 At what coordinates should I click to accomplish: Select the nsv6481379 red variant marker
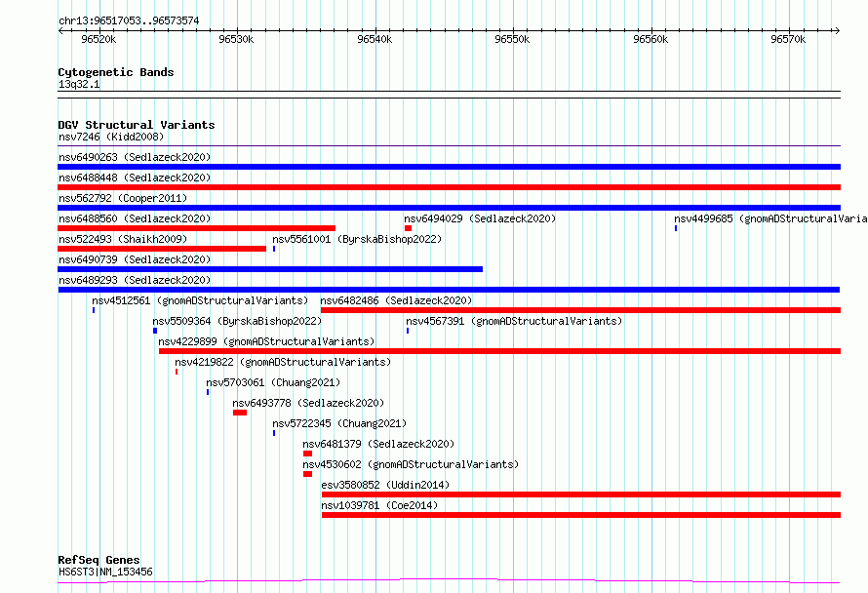click(x=308, y=454)
